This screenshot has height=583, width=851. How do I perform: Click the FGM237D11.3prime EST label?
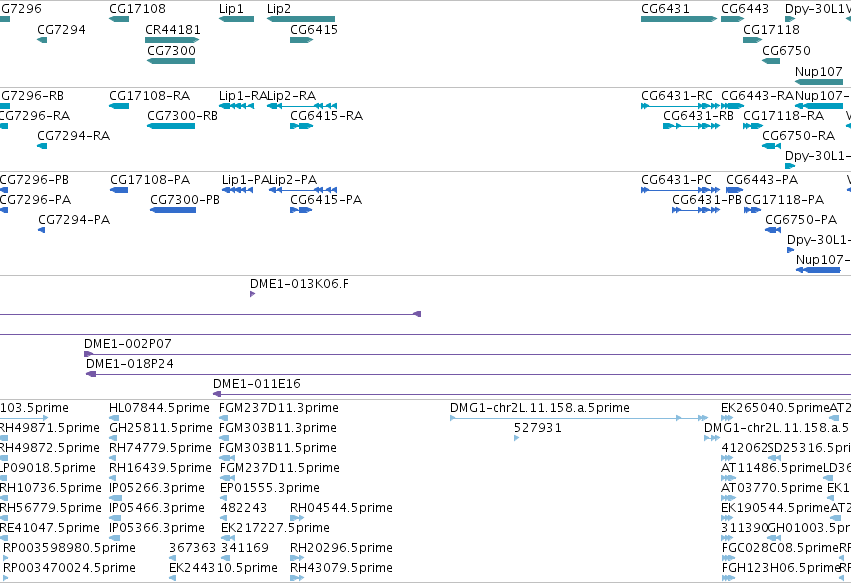point(278,408)
